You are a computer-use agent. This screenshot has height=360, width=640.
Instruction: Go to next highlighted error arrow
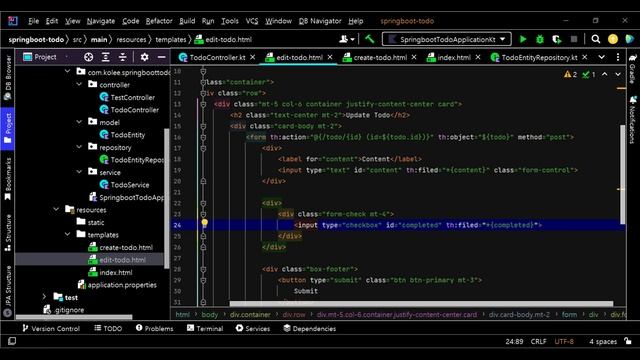[x=618, y=74]
